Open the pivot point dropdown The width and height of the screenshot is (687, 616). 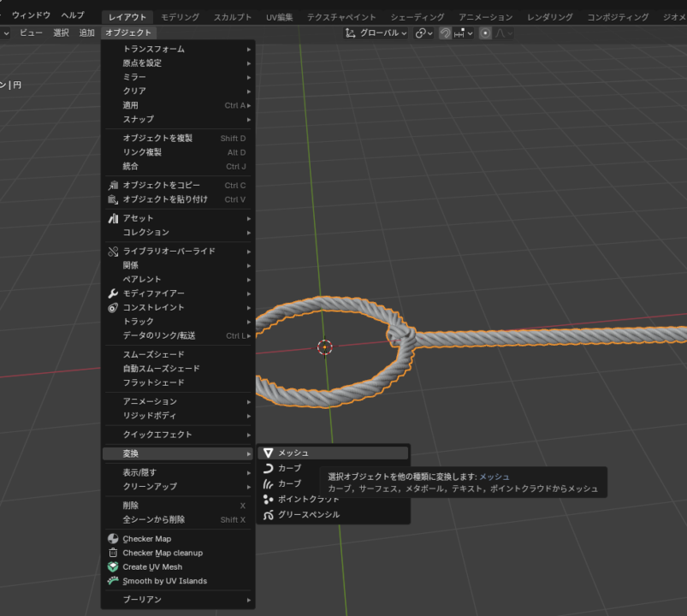point(423,33)
